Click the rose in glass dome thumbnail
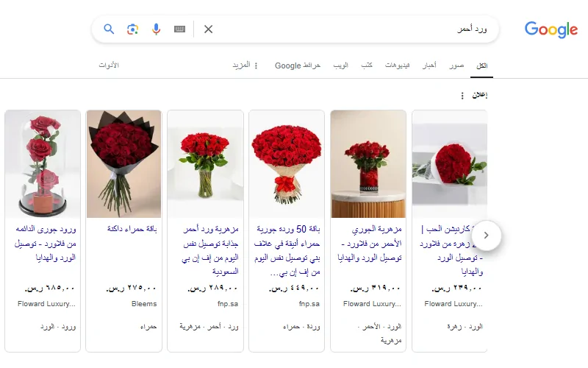This screenshot has width=588, height=368. point(43,164)
